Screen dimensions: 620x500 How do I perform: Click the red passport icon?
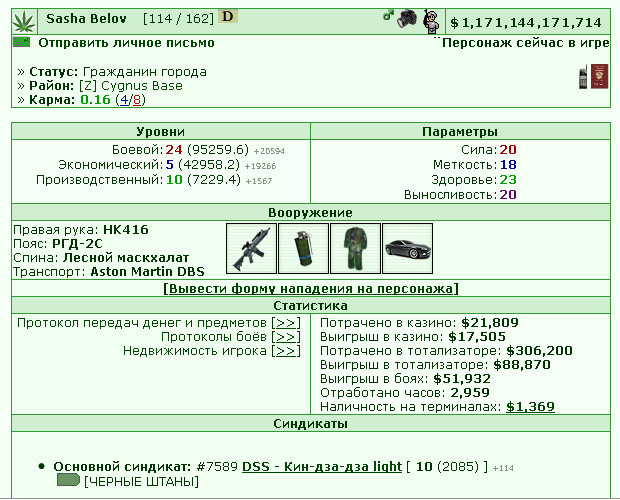(599, 76)
